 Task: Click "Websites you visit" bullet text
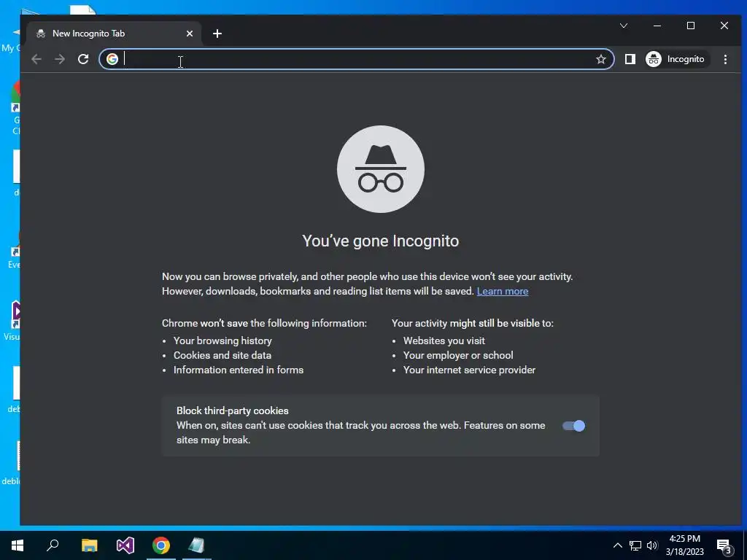(444, 341)
